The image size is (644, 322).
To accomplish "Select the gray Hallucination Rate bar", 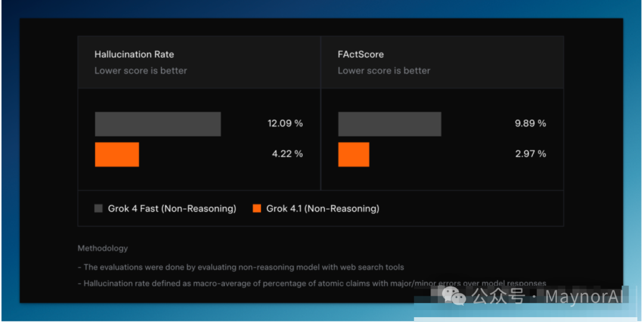I will [157, 124].
